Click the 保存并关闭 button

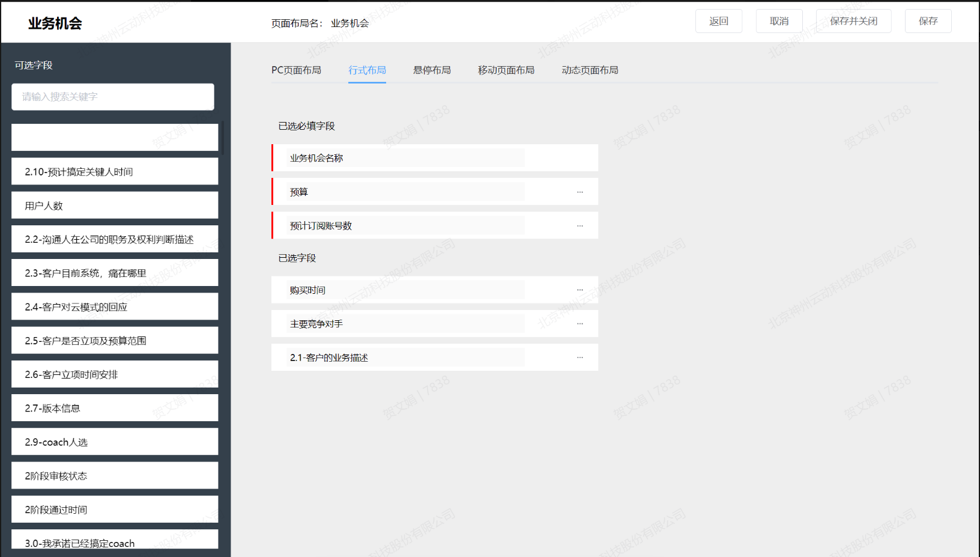click(x=853, y=21)
